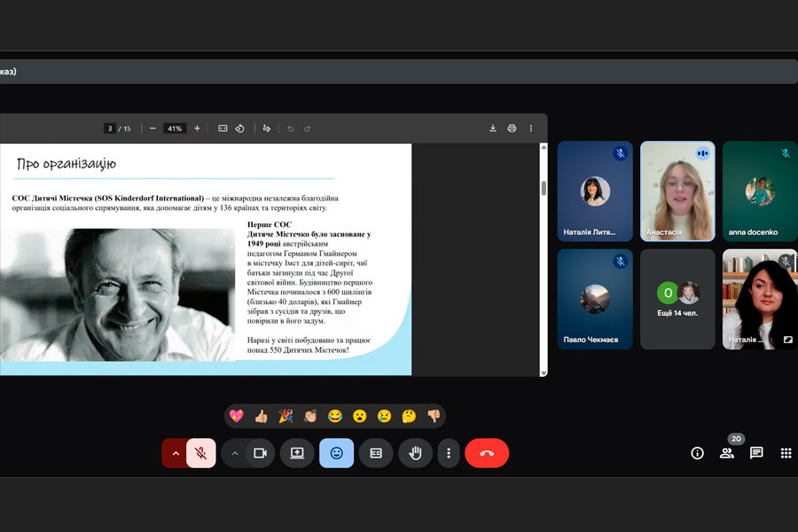The width and height of the screenshot is (798, 532).
Task: Close the emoji reactions panel button
Action: [x=337, y=453]
